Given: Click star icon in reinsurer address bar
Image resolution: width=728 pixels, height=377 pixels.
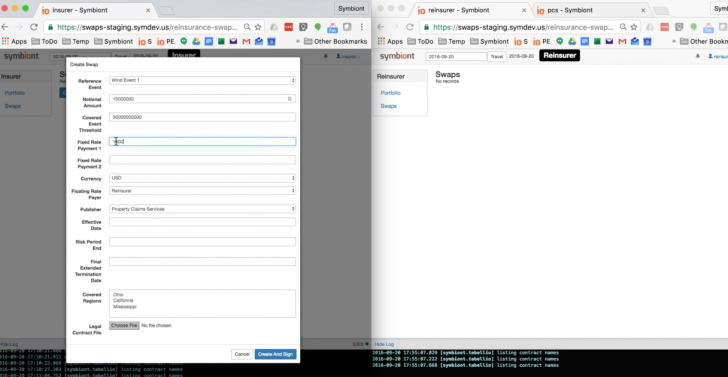Looking at the screenshot, I should (x=634, y=27).
